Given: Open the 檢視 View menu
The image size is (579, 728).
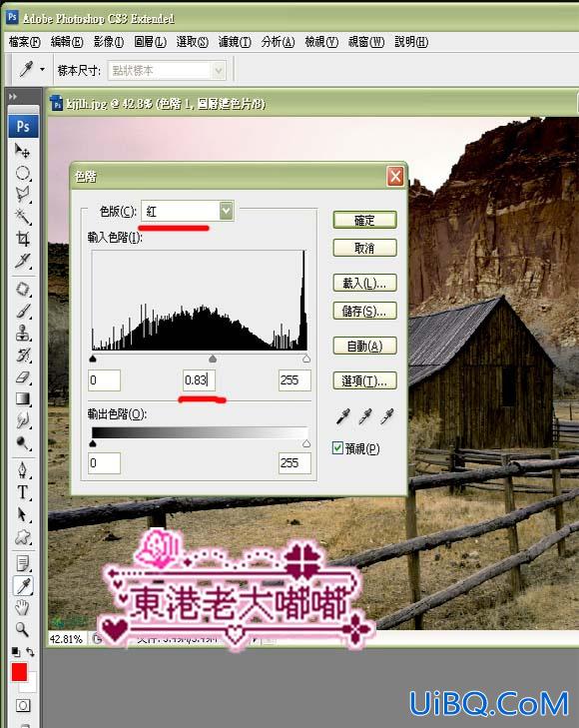Looking at the screenshot, I should 321,42.
